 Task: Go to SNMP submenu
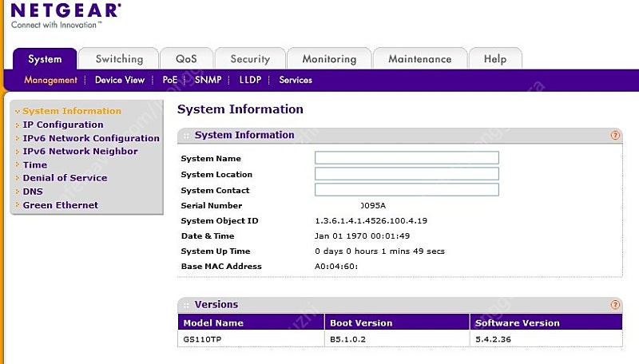(208, 80)
